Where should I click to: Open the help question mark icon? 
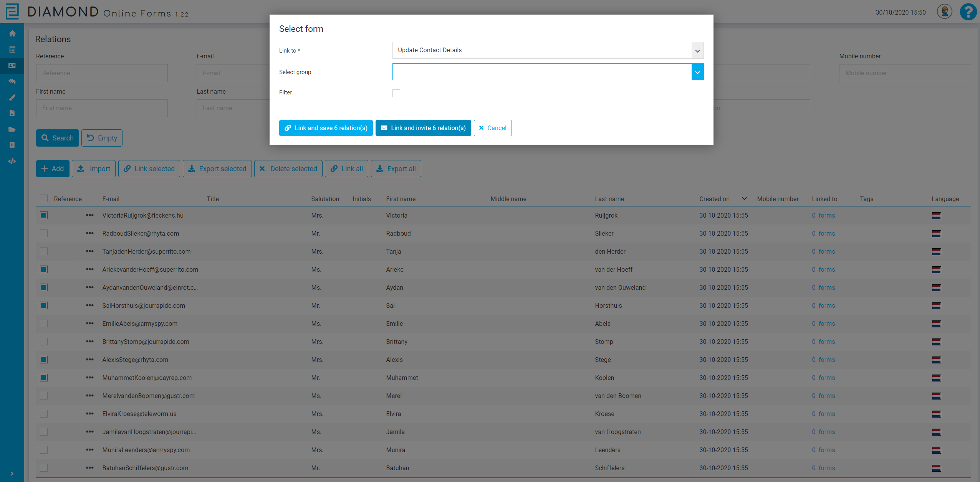pyautogui.click(x=967, y=12)
